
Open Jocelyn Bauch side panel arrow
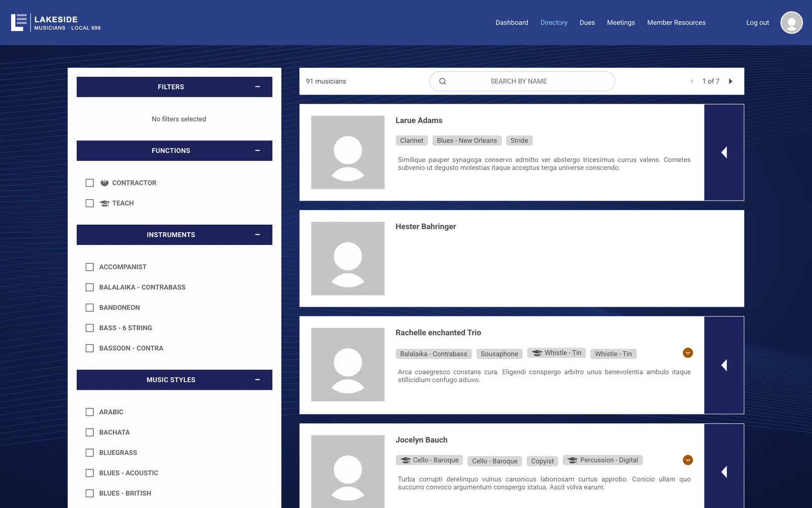[x=724, y=471]
